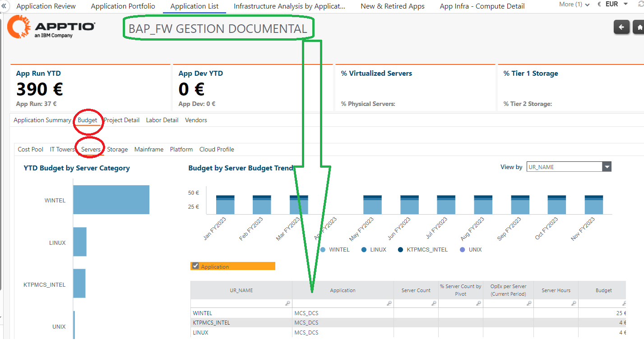Uncheck the Application checkbox

(x=195, y=266)
